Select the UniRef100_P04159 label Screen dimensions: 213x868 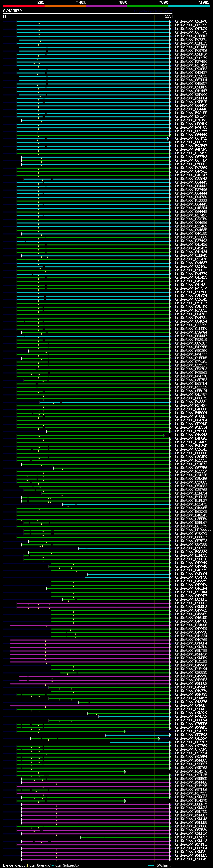[191, 717]
